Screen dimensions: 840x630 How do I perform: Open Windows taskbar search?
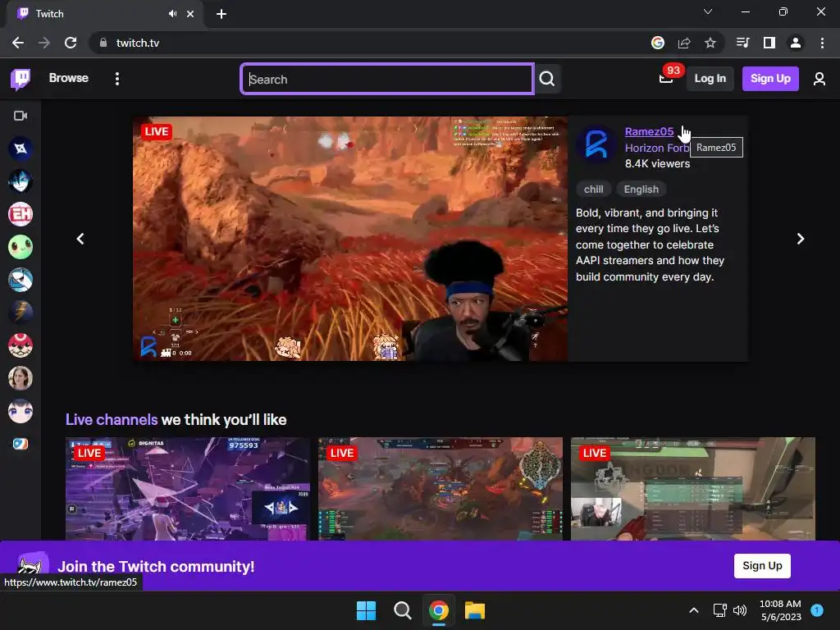tap(402, 610)
